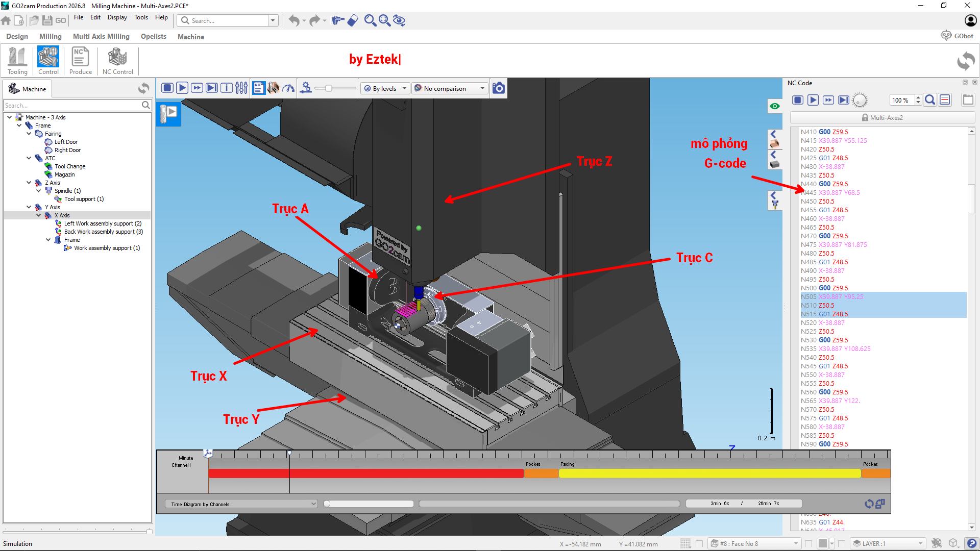Select the Control ribbon icon

pyautogui.click(x=48, y=60)
